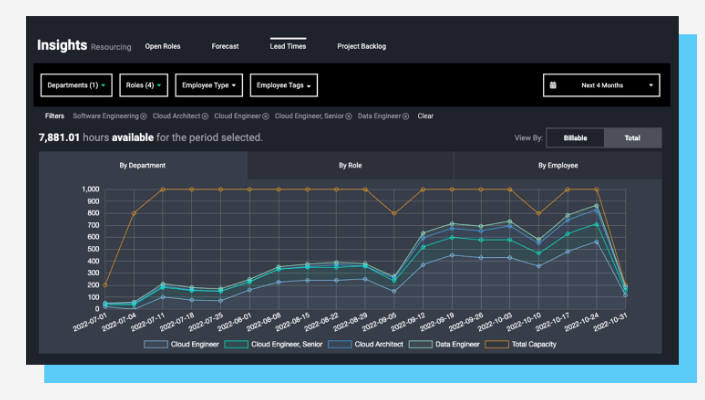Switch view to Total hours

click(633, 138)
